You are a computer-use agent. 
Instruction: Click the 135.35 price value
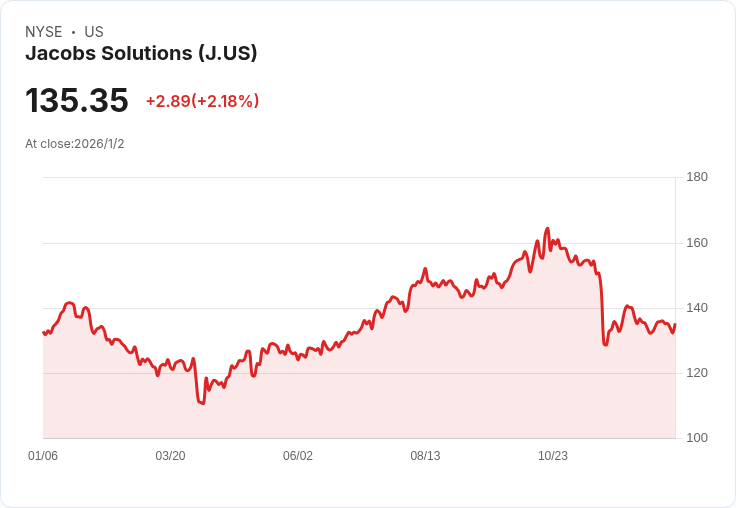coord(77,100)
